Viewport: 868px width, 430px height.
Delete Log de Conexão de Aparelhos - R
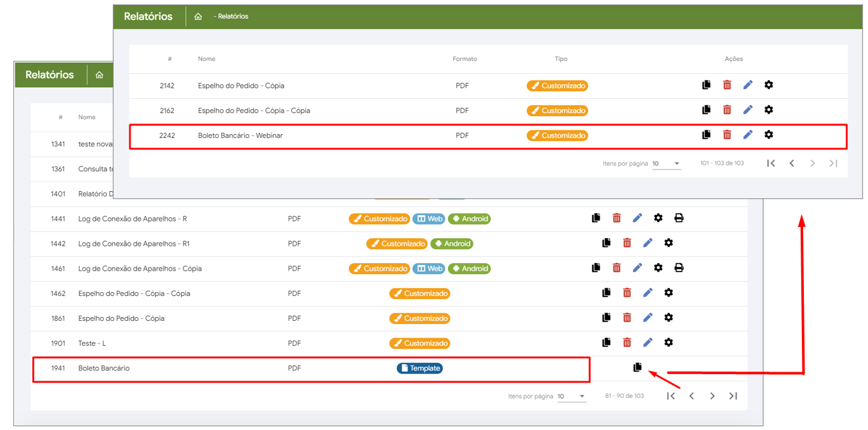click(617, 218)
